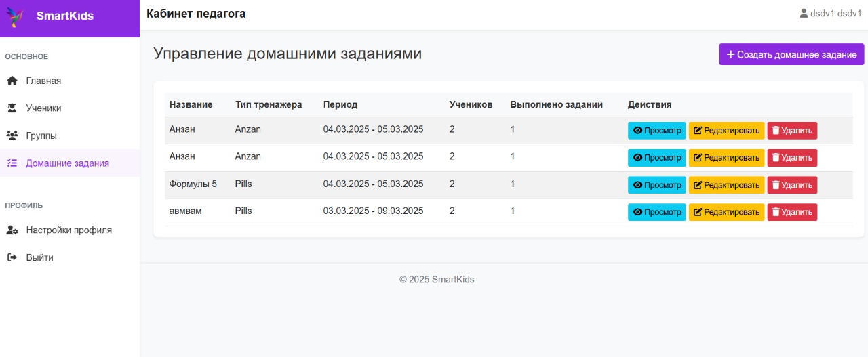Click the ПРОФИЛЬ sidebar section label

click(24, 205)
